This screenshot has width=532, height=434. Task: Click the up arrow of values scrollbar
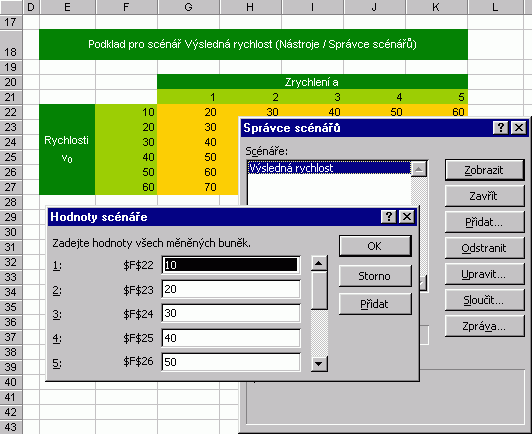319,263
